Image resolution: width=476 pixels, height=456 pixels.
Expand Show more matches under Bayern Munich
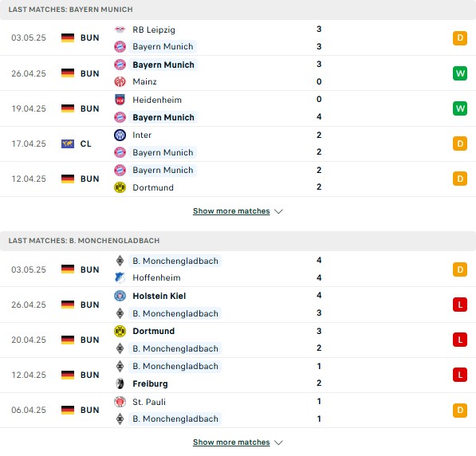(x=231, y=211)
